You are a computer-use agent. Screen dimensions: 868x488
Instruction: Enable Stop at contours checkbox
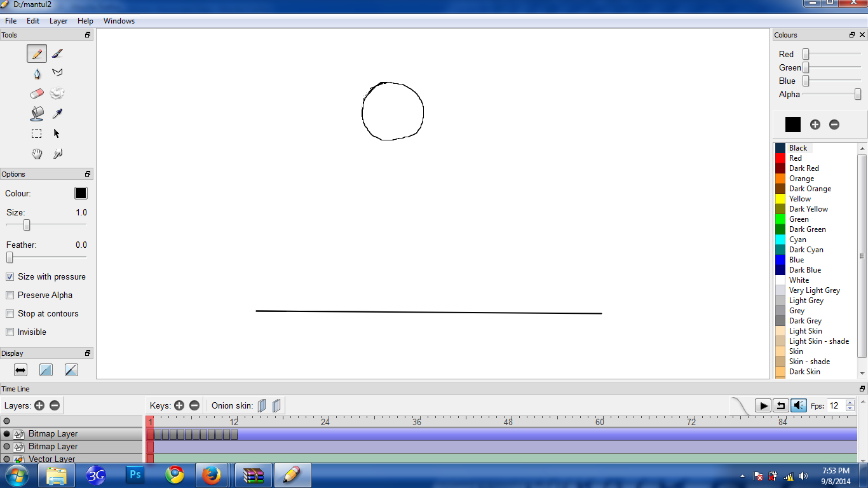[x=10, y=314]
